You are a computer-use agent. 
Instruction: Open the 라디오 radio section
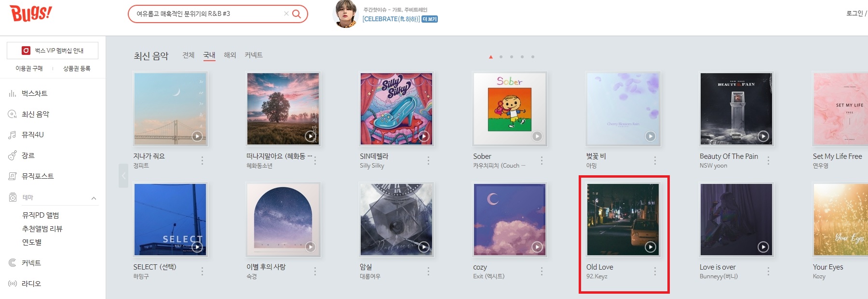[31, 284]
